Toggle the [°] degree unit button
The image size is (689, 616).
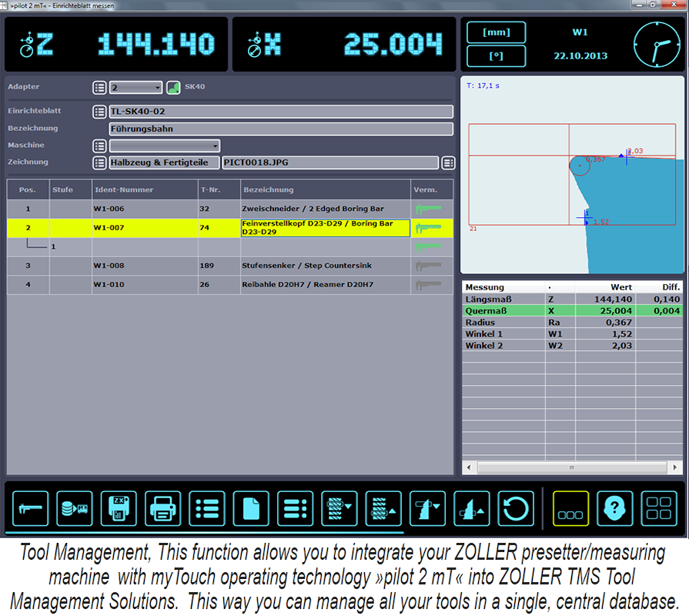[x=496, y=56]
